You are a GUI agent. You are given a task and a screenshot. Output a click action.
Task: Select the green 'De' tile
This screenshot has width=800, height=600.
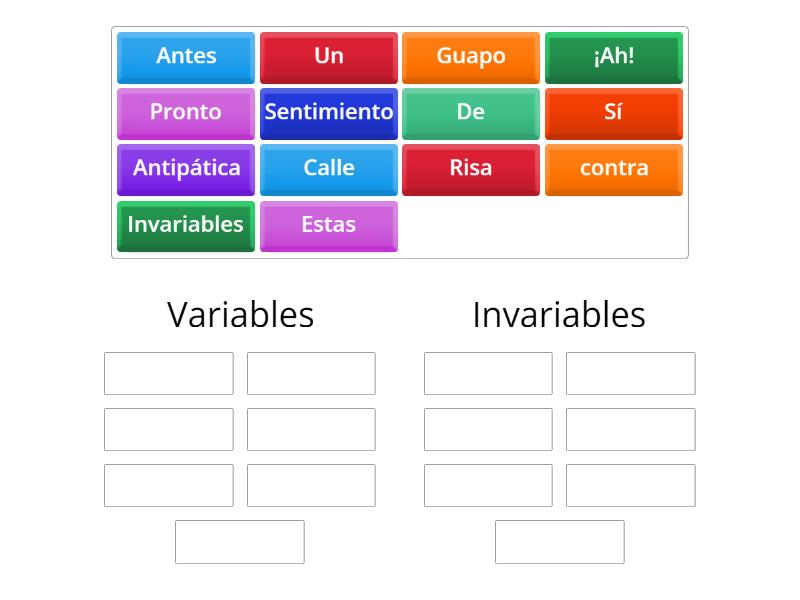(x=471, y=113)
